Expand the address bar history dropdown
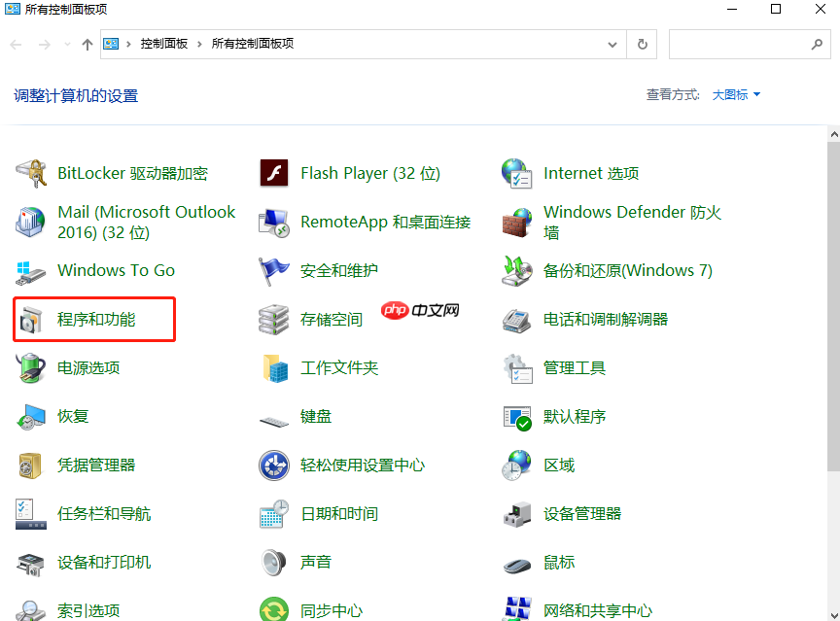 pyautogui.click(x=612, y=45)
